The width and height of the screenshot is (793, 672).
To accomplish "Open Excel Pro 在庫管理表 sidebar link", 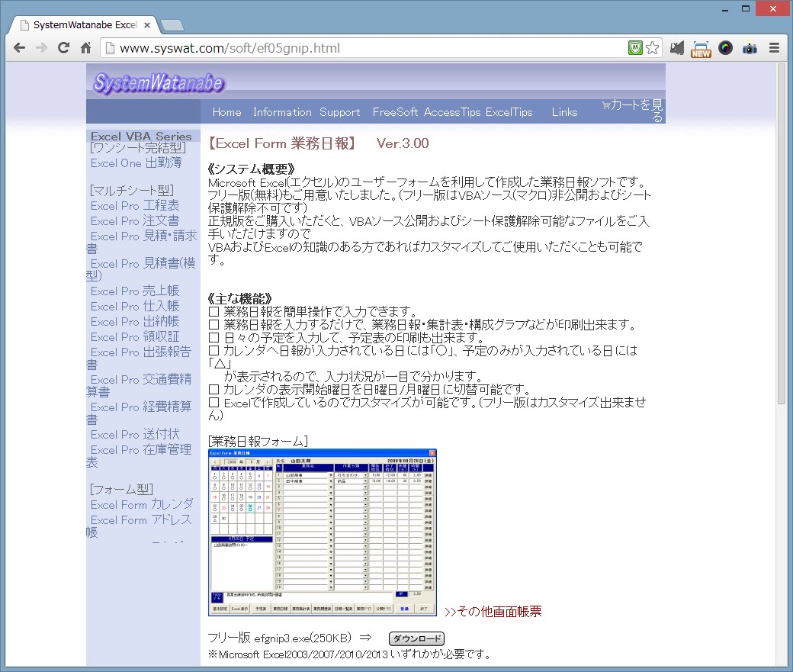I will [140, 455].
